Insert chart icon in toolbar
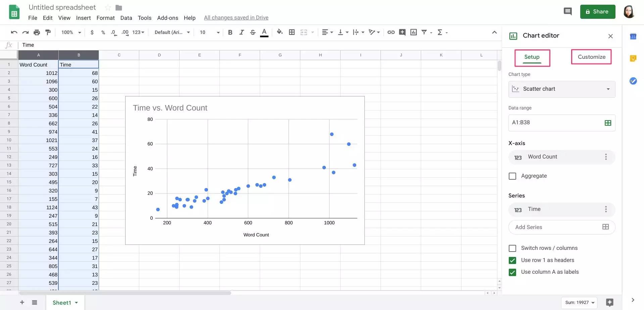The width and height of the screenshot is (644, 310). tap(413, 32)
